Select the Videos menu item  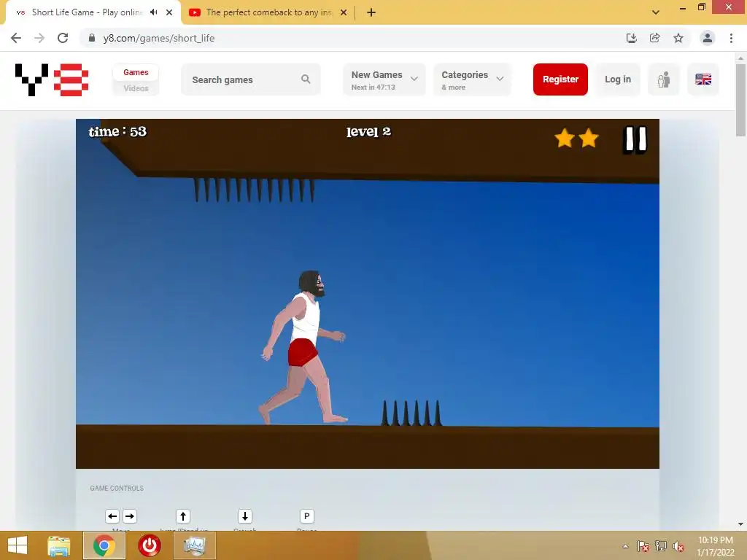pos(136,88)
